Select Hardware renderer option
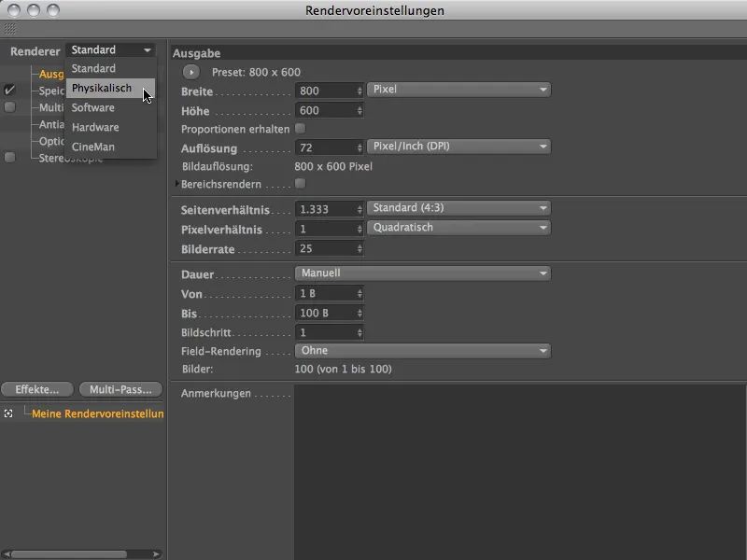This screenshot has height=560, width=747. pyautogui.click(x=110, y=127)
